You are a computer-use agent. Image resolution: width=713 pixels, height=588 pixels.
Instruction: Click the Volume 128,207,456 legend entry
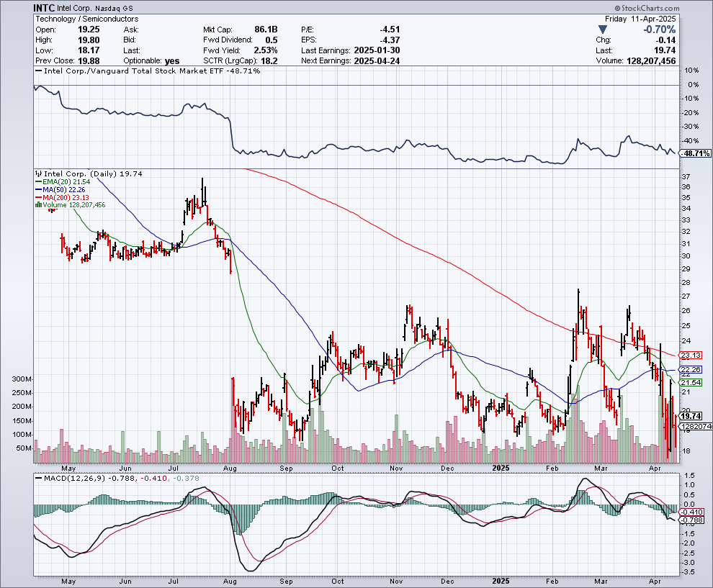click(71, 205)
